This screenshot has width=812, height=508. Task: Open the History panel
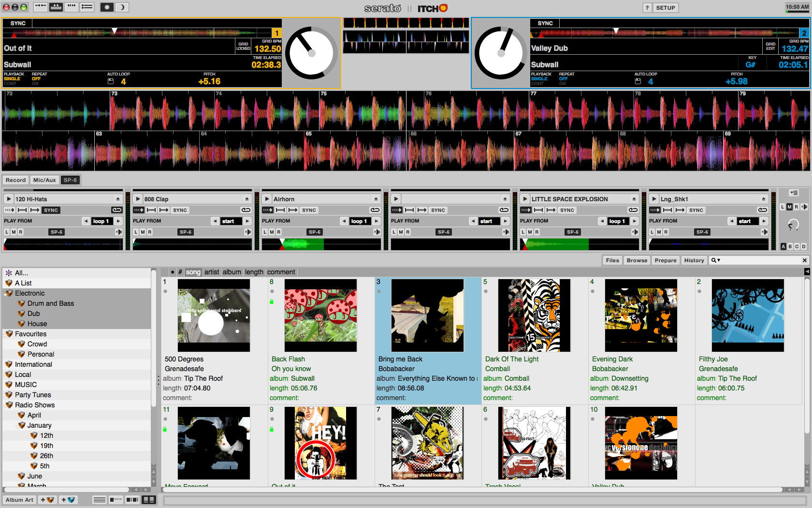pos(694,260)
